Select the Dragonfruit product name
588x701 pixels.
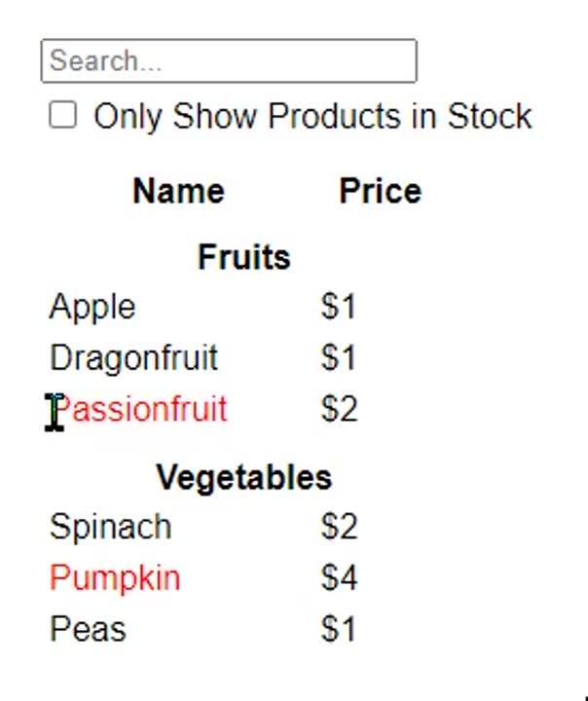[x=134, y=358]
